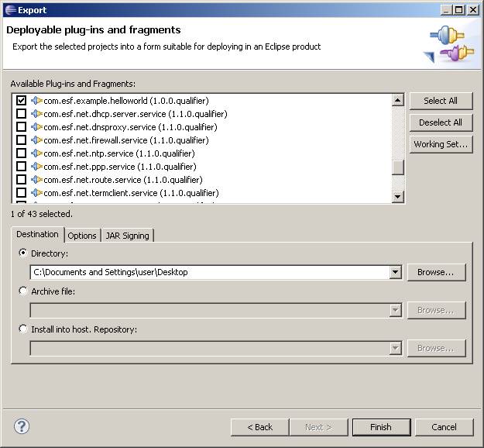Minimize the Export window
The height and width of the screenshot is (448, 484).
(x=446, y=10)
